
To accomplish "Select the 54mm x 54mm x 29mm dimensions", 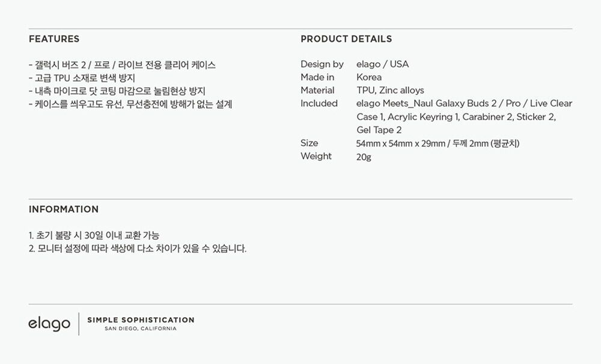I will click(400, 144).
